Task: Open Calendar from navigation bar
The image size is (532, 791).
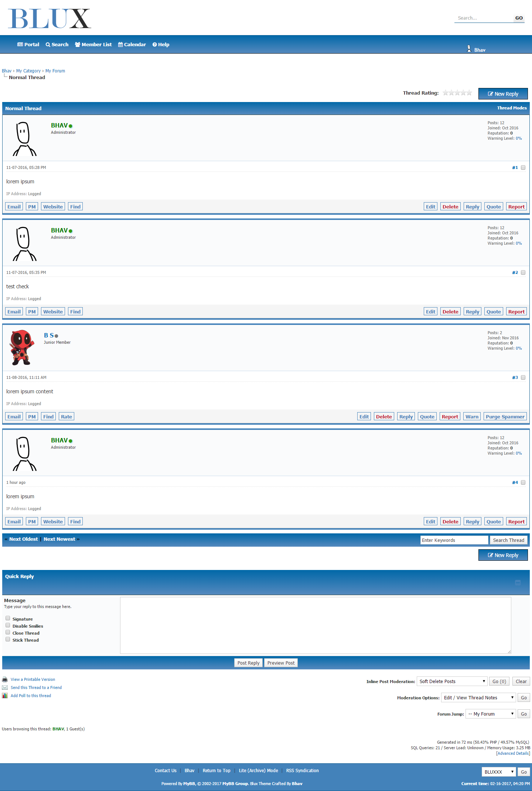Action: pyautogui.click(x=132, y=44)
